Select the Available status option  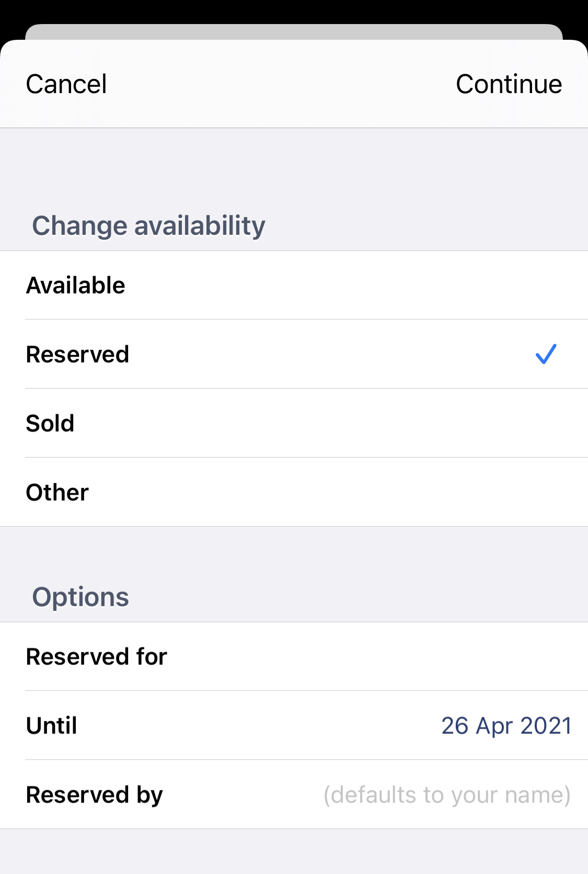point(76,286)
